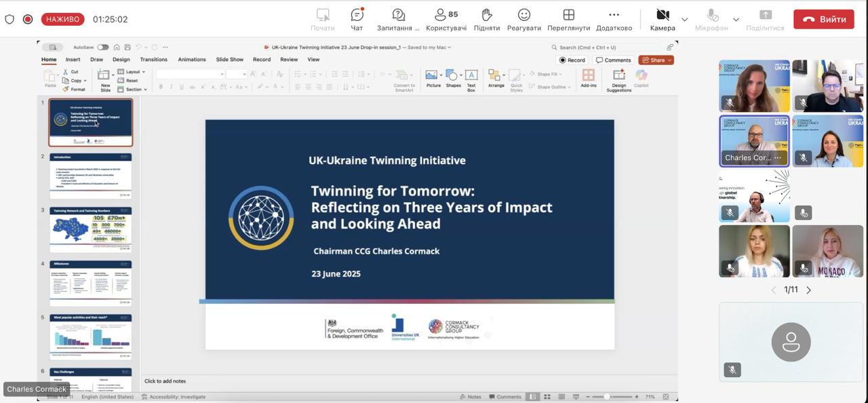This screenshot has height=403, width=868.
Task: Click the Copilot button in ribbon
Action: coord(642,79)
